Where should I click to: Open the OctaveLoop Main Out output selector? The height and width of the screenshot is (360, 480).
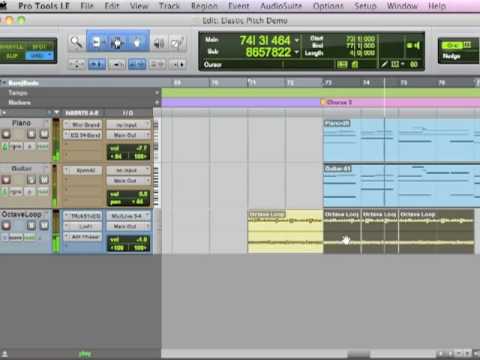(x=128, y=226)
